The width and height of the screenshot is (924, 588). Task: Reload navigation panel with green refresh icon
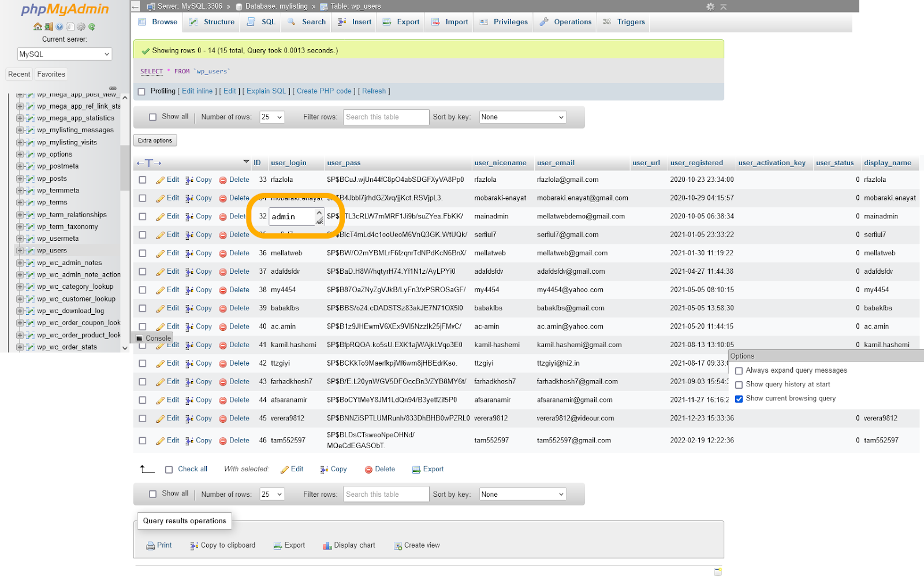(92, 27)
